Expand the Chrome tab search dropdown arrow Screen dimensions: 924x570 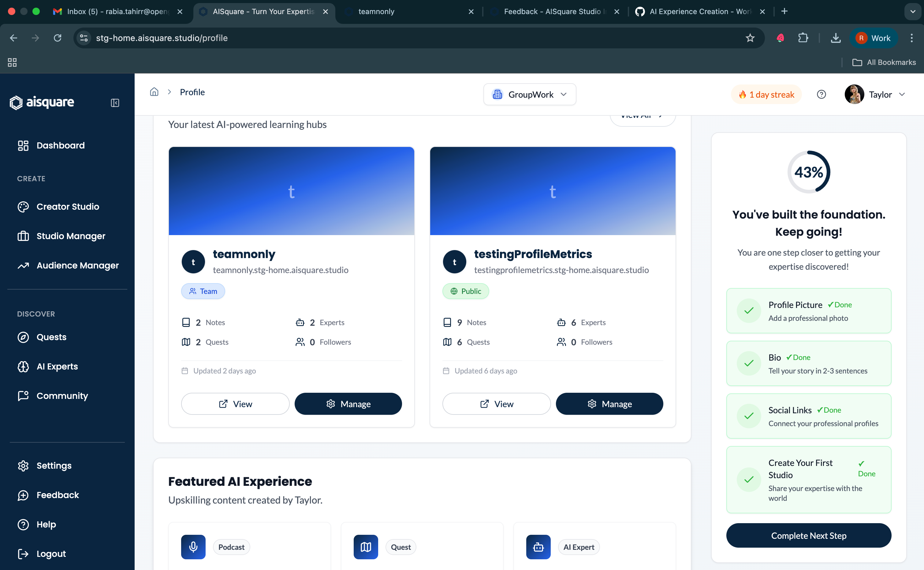[x=912, y=11]
